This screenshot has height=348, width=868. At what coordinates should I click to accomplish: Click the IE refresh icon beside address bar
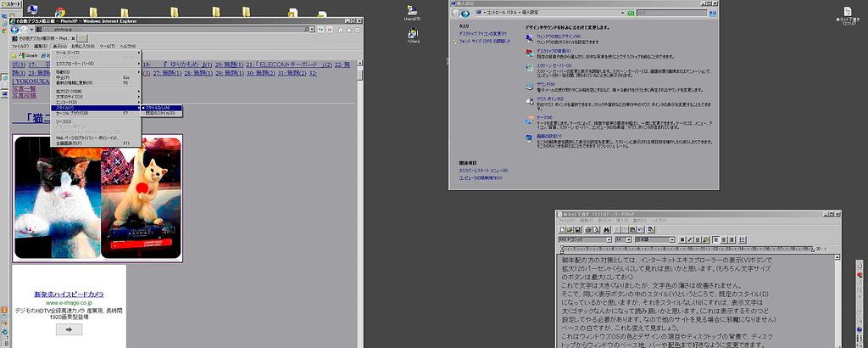point(321,30)
